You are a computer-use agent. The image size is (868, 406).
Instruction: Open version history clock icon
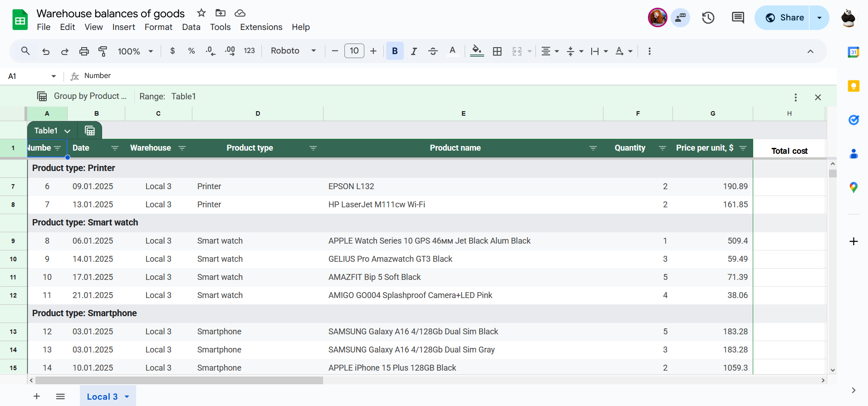click(x=708, y=18)
